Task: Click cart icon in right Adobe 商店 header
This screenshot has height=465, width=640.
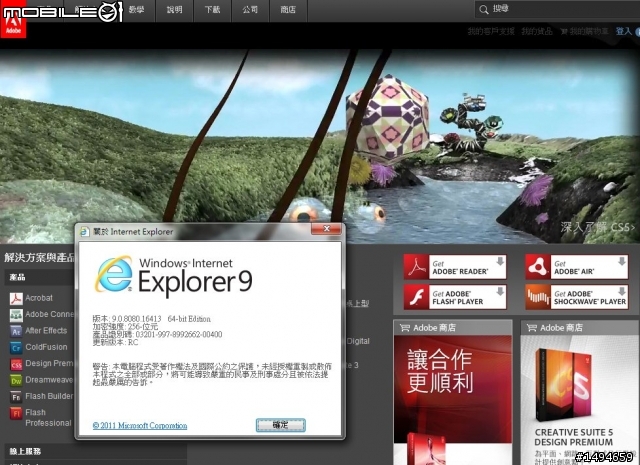Action: (x=531, y=327)
